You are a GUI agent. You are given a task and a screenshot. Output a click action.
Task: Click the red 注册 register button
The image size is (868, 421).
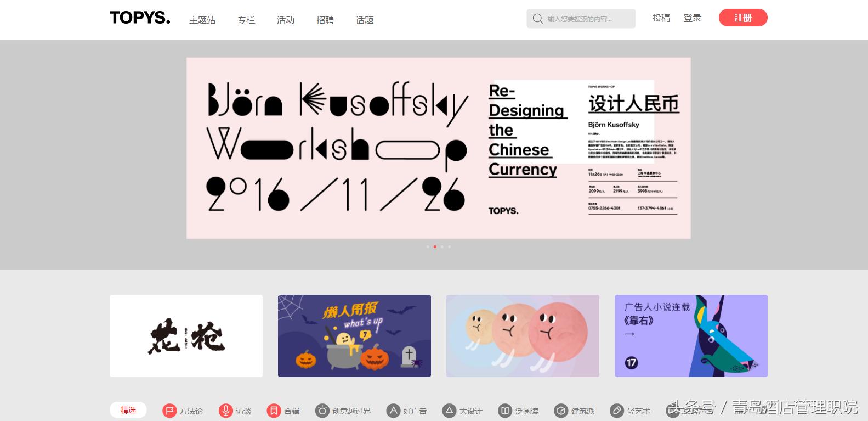(743, 18)
